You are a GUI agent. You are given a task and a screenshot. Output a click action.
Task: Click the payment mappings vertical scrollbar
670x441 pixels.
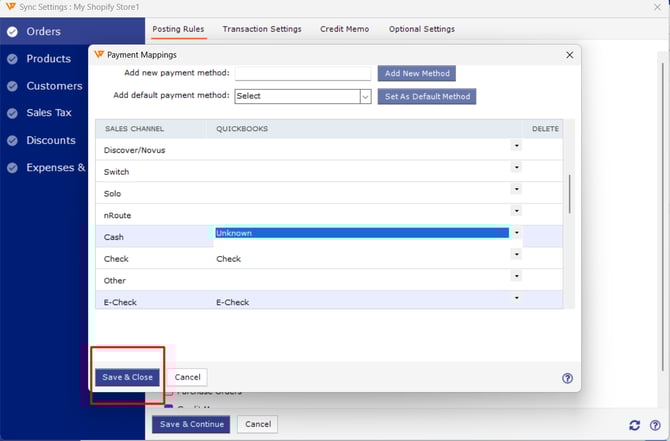[569, 195]
